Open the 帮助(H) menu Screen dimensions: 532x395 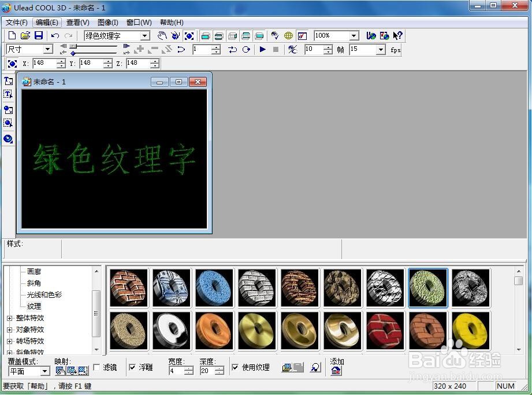click(172, 23)
